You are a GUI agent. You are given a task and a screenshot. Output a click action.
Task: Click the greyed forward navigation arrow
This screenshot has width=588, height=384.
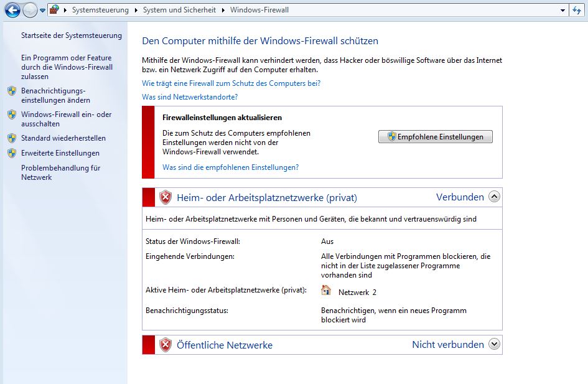click(30, 10)
